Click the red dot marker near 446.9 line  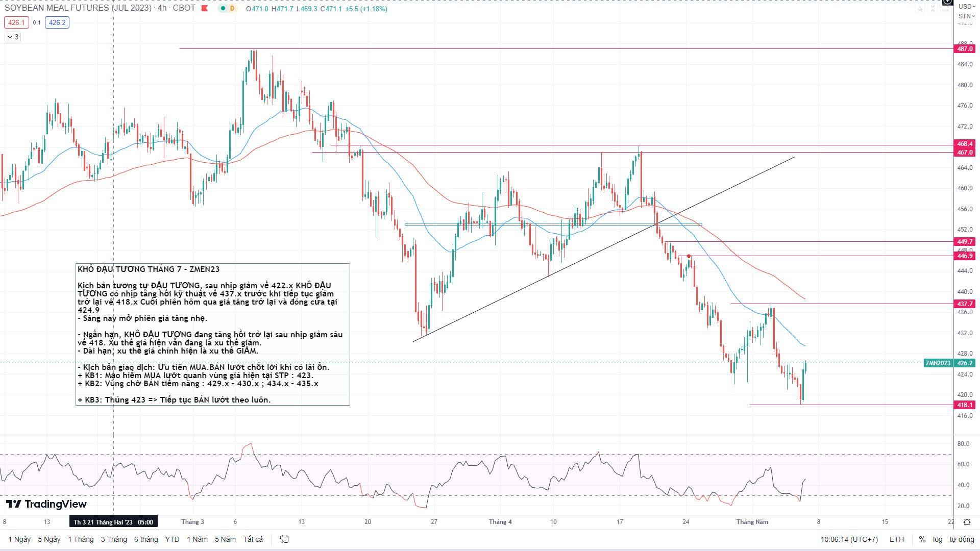(689, 256)
